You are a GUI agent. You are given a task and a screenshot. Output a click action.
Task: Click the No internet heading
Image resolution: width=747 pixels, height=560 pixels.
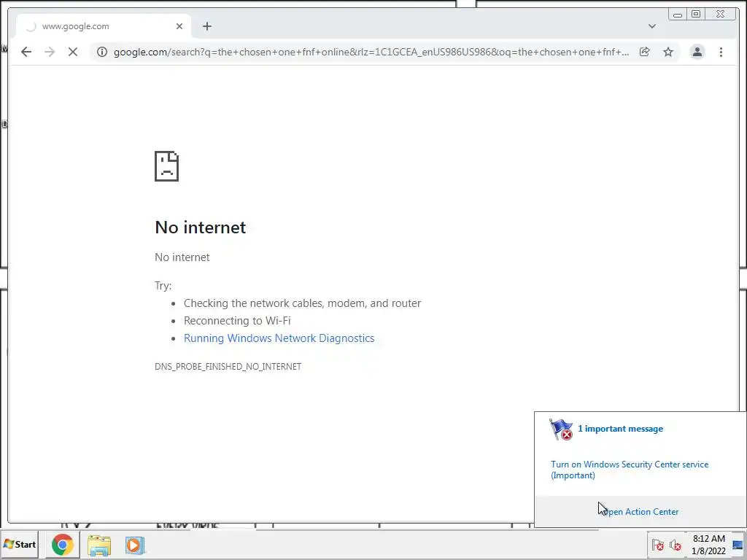[200, 227]
